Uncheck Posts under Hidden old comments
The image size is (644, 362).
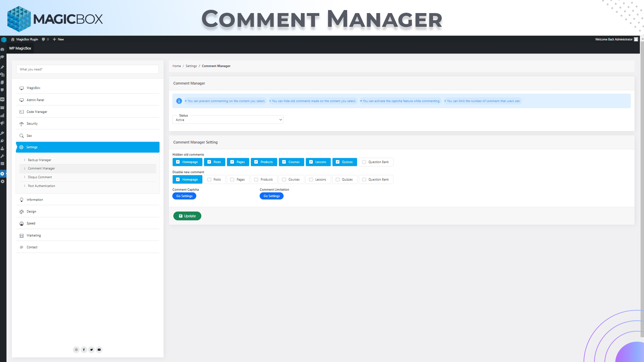[x=209, y=162]
